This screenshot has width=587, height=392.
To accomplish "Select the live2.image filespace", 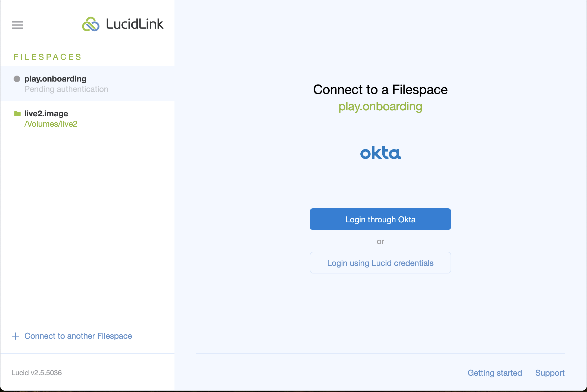I will [46, 114].
